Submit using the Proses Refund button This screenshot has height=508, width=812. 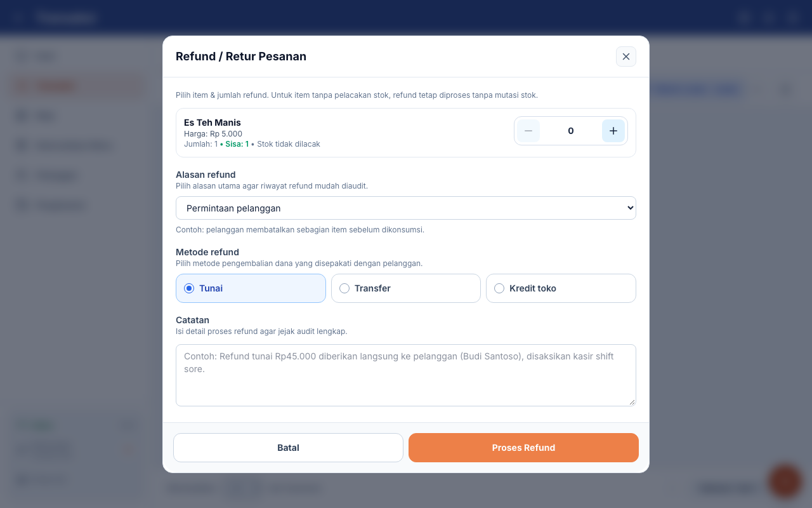523,448
